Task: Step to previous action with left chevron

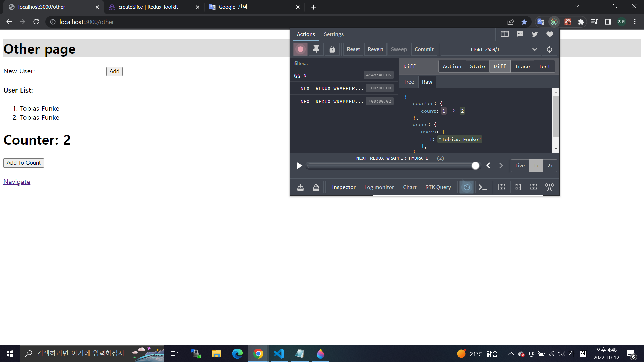Action: point(488,166)
